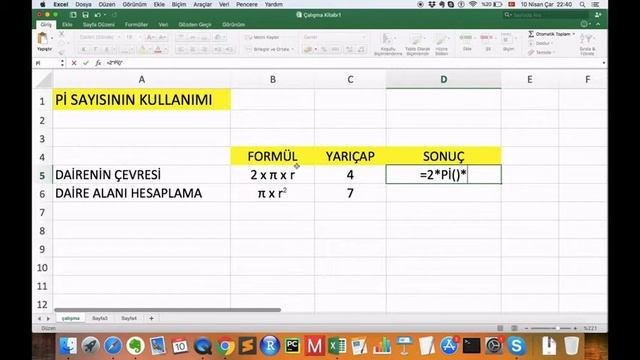The height and width of the screenshot is (360, 640).
Task: Select column A header
Action: pyautogui.click(x=142, y=80)
